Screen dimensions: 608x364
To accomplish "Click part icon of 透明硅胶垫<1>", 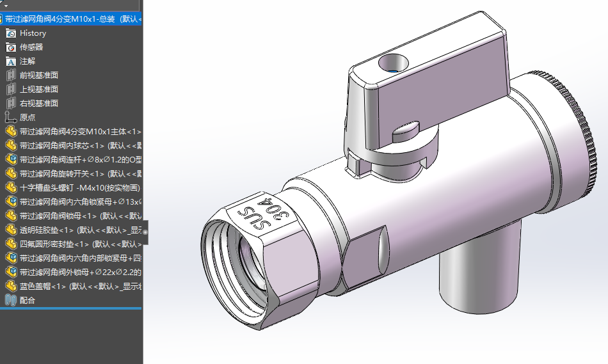I will pyautogui.click(x=12, y=230).
